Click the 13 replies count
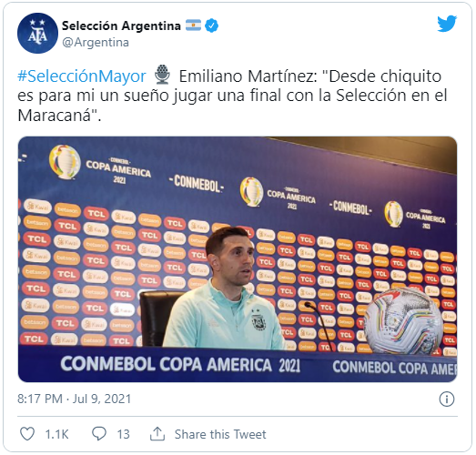This screenshot has width=476, height=455. coord(123,434)
